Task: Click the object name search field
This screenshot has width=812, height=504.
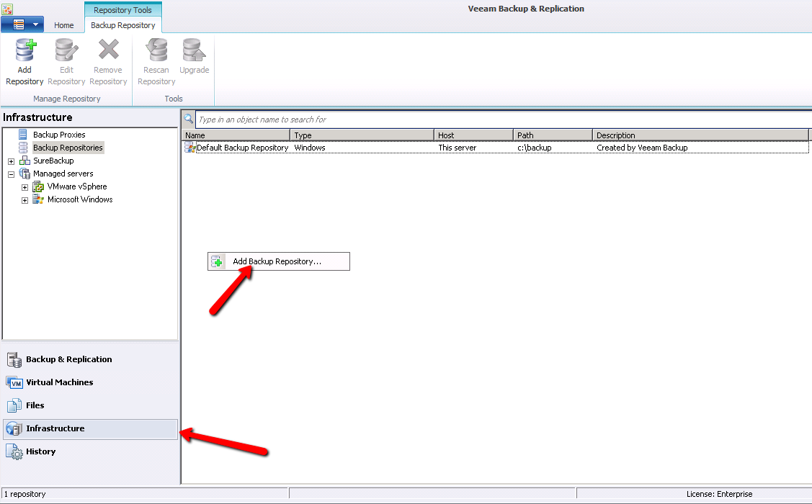Action: pyautogui.click(x=504, y=120)
